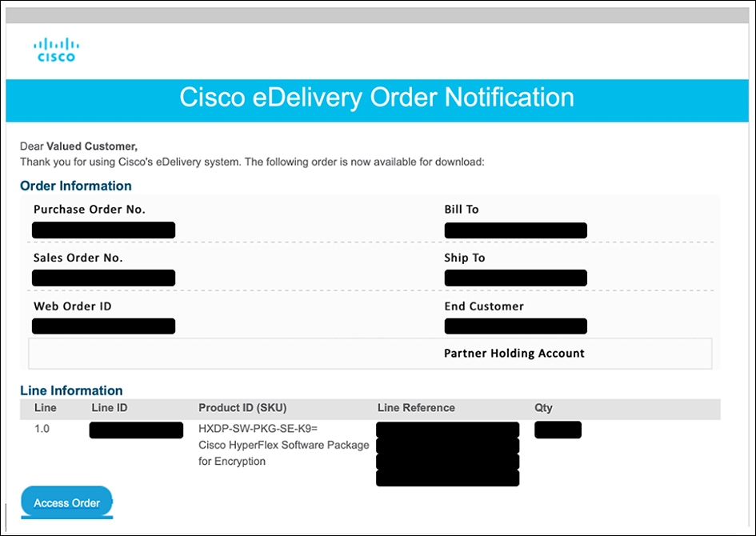Image resolution: width=756 pixels, height=536 pixels.
Task: Click the line number 1.0 cell
Action: (42, 429)
